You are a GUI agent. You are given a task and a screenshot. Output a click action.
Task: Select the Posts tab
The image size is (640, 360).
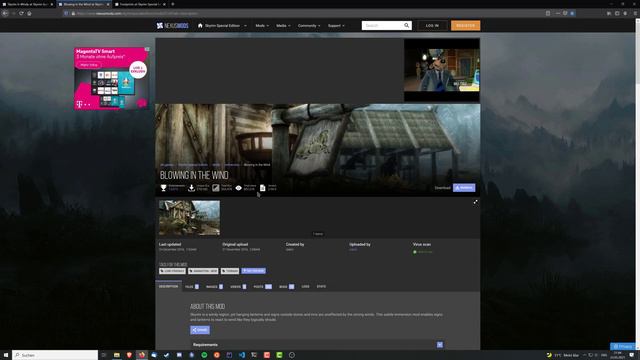coord(262,287)
